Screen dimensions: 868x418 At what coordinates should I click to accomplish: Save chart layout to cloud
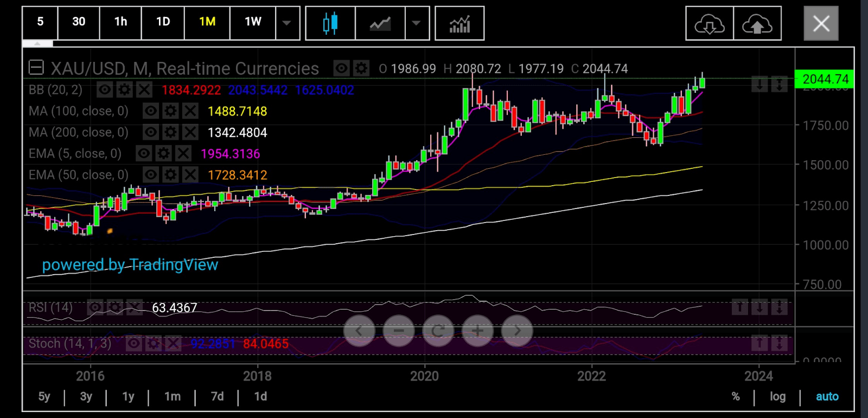point(757,23)
